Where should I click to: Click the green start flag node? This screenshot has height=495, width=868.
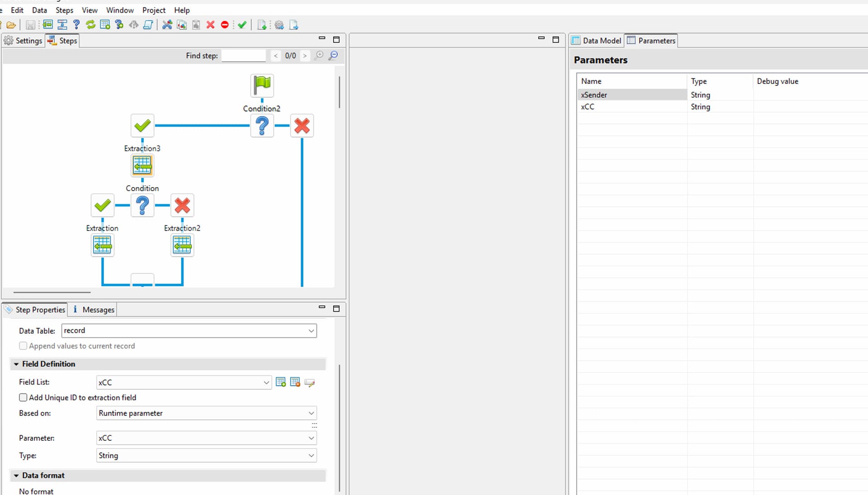262,84
